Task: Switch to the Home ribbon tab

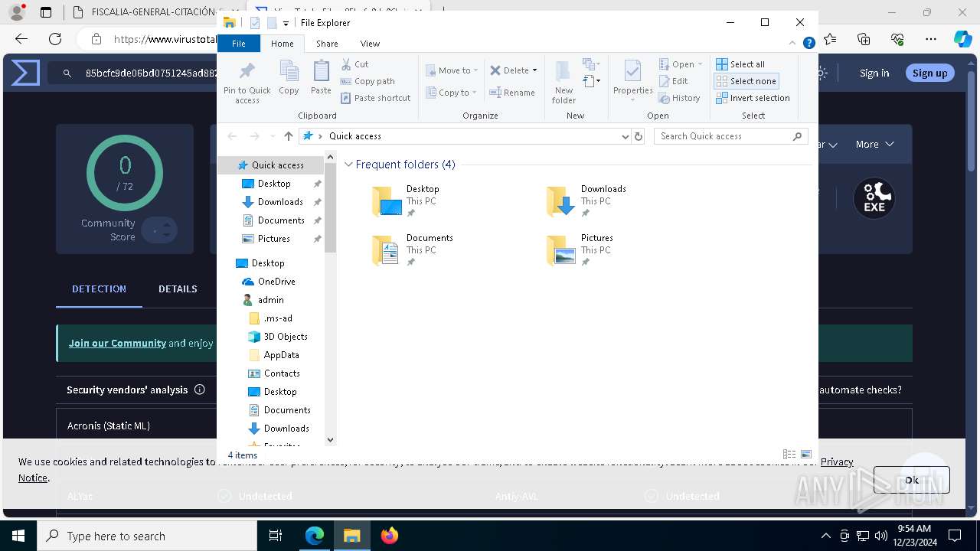Action: (x=282, y=44)
